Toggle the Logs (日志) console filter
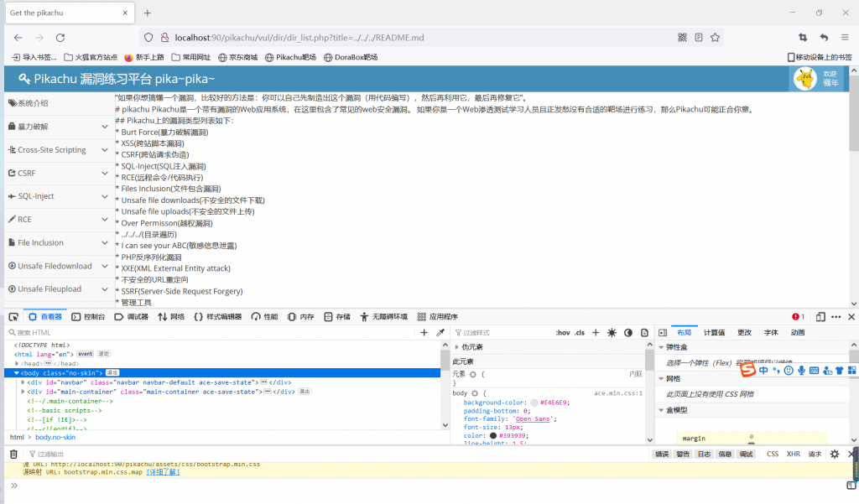The width and height of the screenshot is (859, 504). [x=704, y=455]
